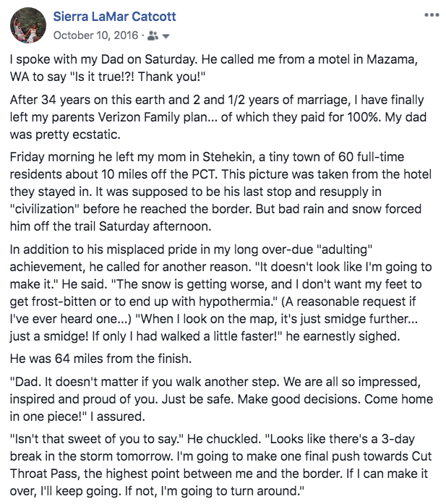The height and width of the screenshot is (504, 446).
Task: Click the paragraph starting "After 34 years"
Action: pos(217,116)
